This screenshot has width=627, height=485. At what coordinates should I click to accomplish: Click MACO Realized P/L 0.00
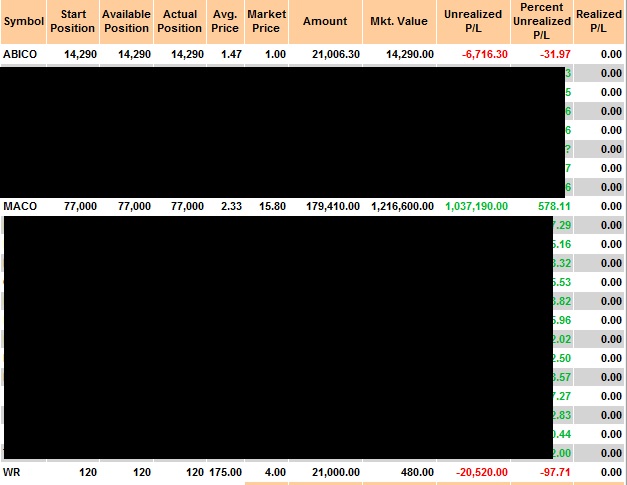611,206
